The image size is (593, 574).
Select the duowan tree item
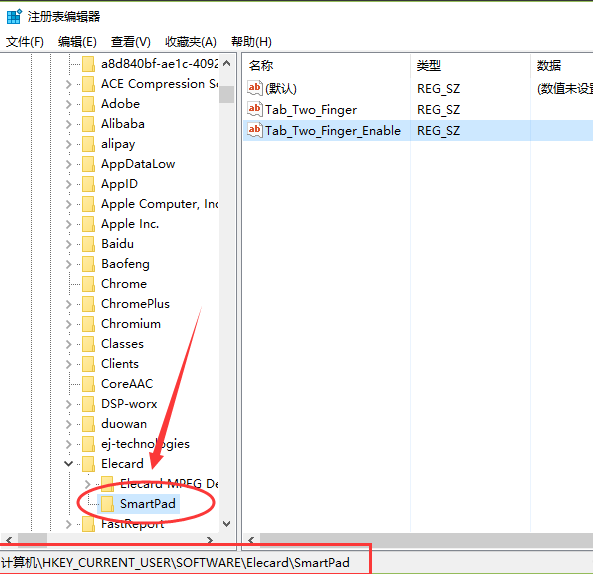124,424
